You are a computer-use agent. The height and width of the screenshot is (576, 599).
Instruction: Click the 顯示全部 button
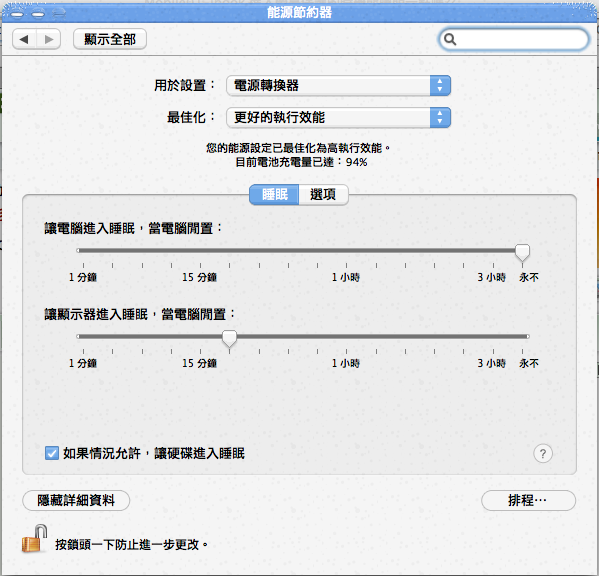click(x=110, y=39)
